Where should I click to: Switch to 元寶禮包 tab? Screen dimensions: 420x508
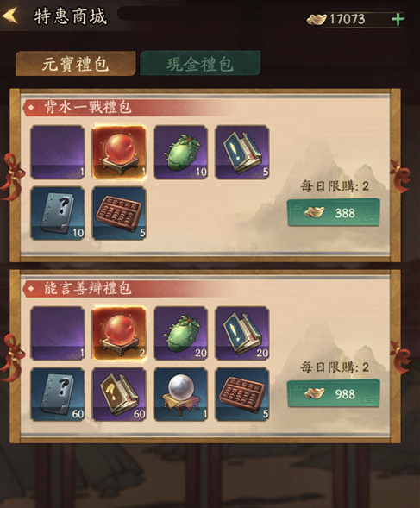click(x=75, y=64)
